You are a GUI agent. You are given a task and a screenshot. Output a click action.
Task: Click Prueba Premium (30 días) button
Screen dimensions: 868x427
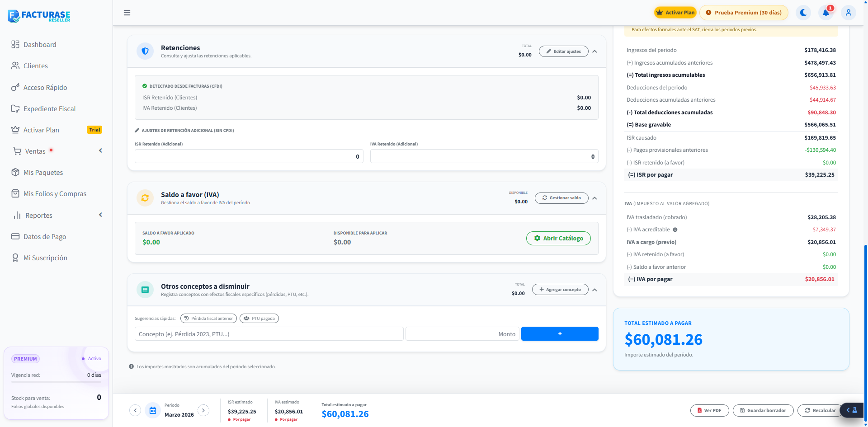click(x=744, y=13)
